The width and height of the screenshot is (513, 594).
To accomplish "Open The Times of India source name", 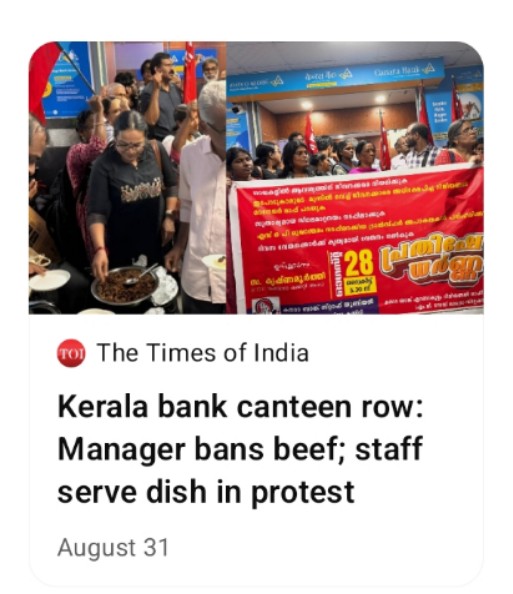I will (x=203, y=353).
